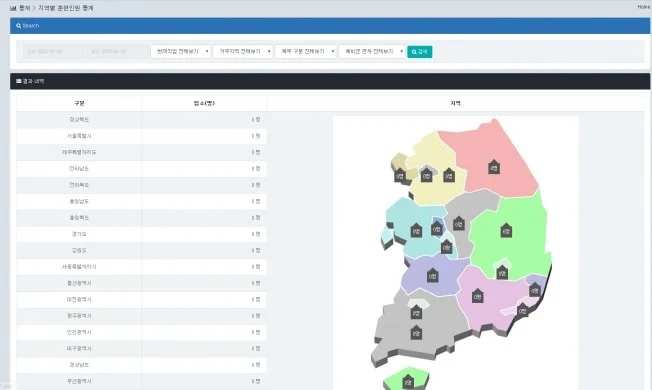652x390 pixels.
Task: Open the Home link at top right
Action: click(x=643, y=7)
